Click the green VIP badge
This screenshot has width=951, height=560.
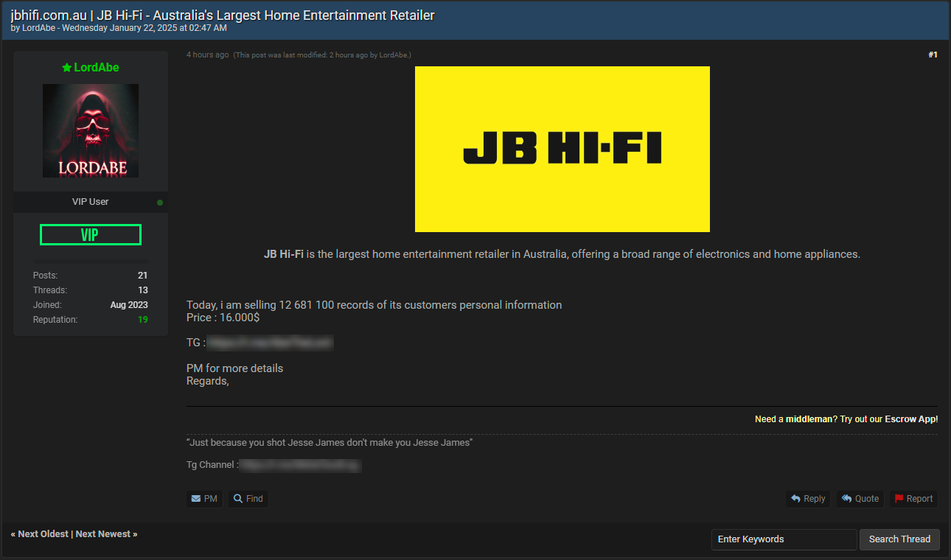pyautogui.click(x=91, y=235)
